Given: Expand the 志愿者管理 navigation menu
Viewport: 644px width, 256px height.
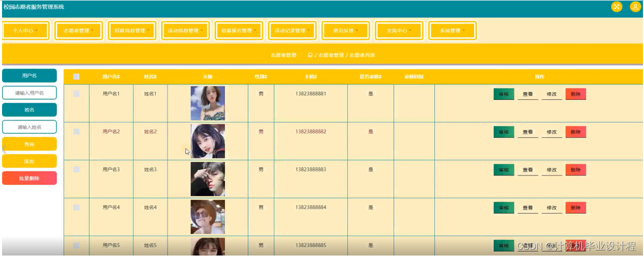Looking at the screenshot, I should point(79,31).
